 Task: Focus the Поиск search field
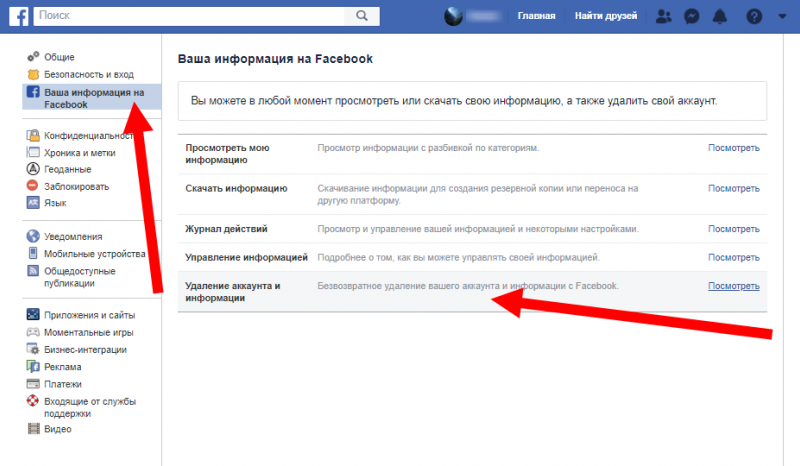pyautogui.click(x=189, y=16)
